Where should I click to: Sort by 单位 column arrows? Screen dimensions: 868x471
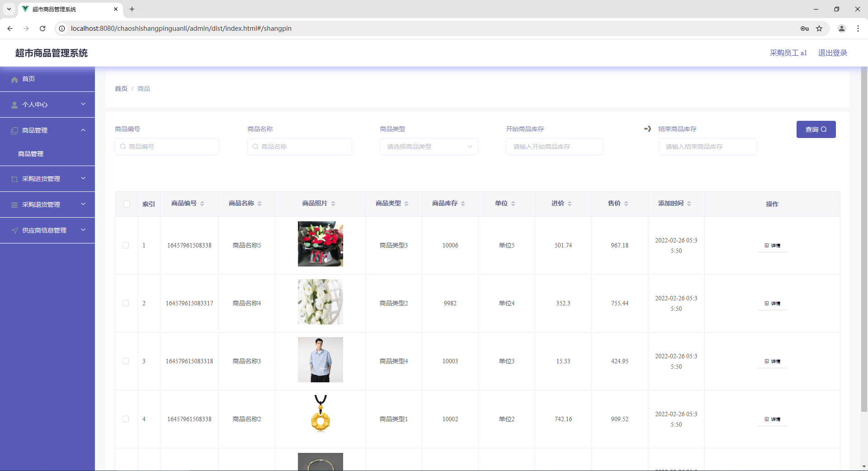(513, 204)
